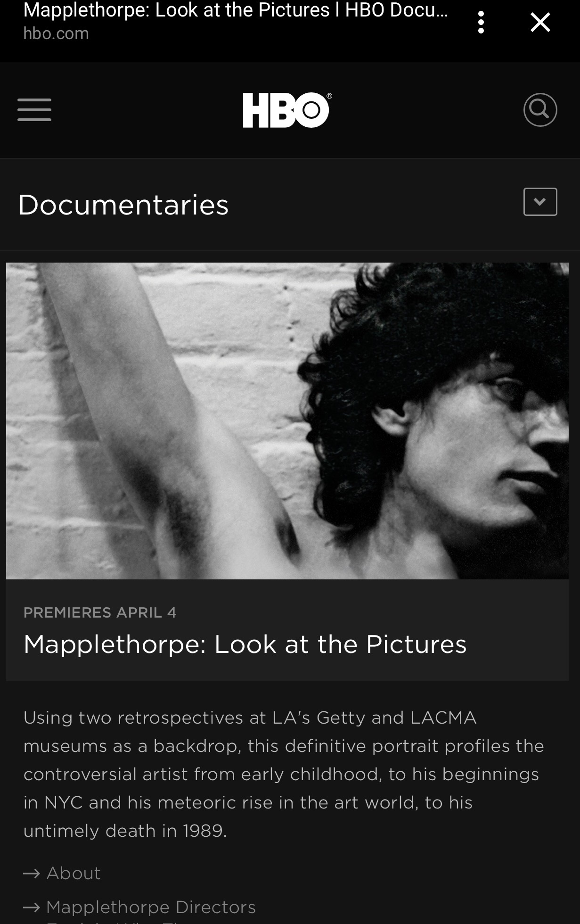Open the 'Mapplethorpe: Look at the Pictures' title
The image size is (580, 924).
[x=245, y=644]
